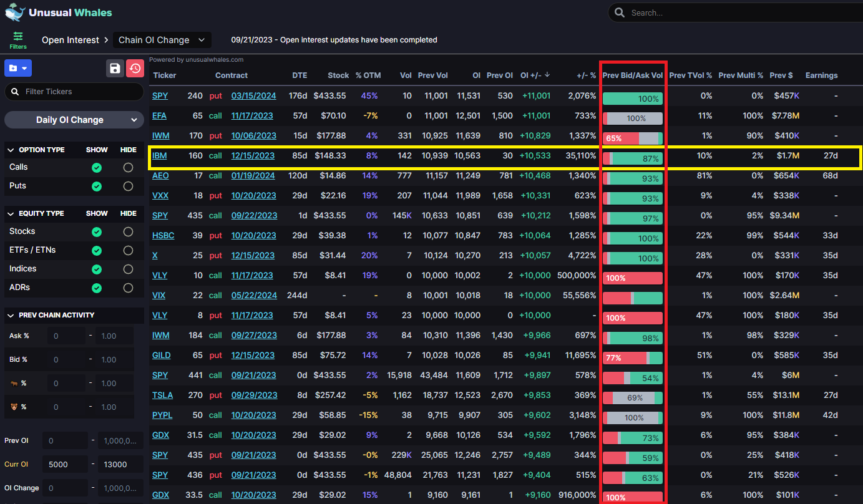
Task: Hide Calls option type
Action: coord(129,167)
